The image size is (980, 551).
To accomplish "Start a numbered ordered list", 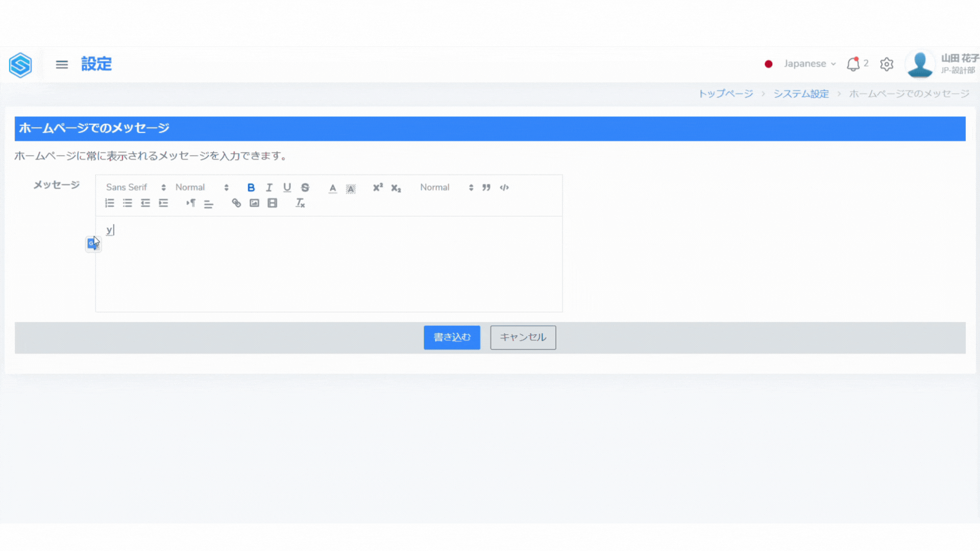I will [110, 203].
